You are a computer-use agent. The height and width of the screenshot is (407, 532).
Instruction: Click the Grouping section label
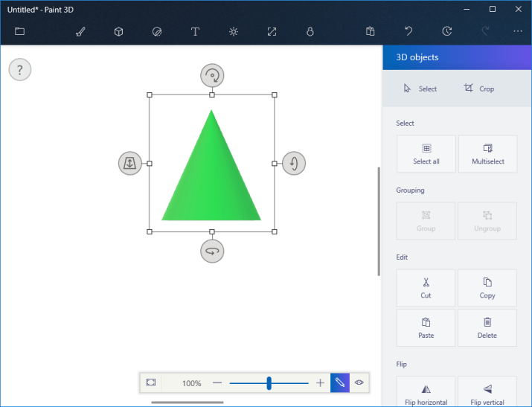410,190
